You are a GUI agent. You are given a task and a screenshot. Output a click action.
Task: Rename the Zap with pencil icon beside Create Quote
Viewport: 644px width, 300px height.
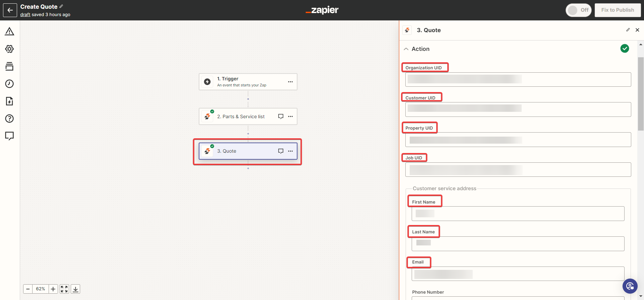61,6
